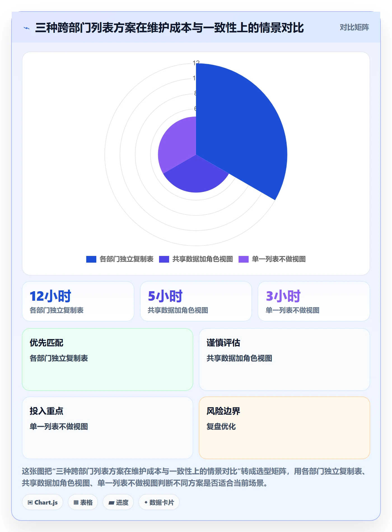Click the bar icon in 进度 chip
This screenshot has height=532, width=392.
coord(111,503)
